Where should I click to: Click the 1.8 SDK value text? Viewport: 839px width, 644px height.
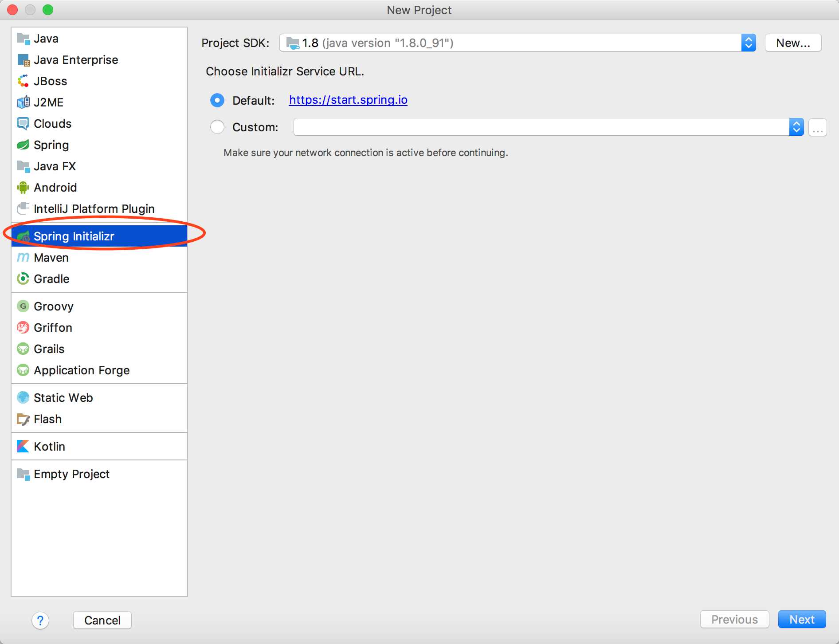tap(310, 43)
